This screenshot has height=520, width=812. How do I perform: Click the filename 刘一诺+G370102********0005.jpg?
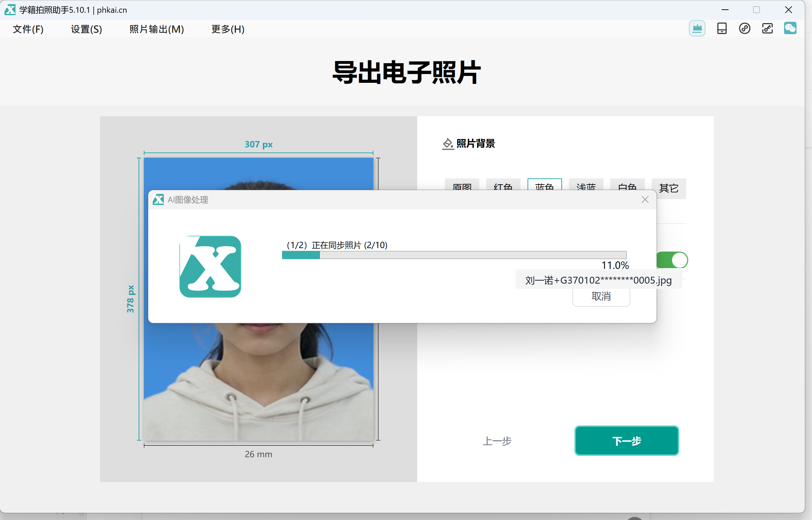(598, 280)
